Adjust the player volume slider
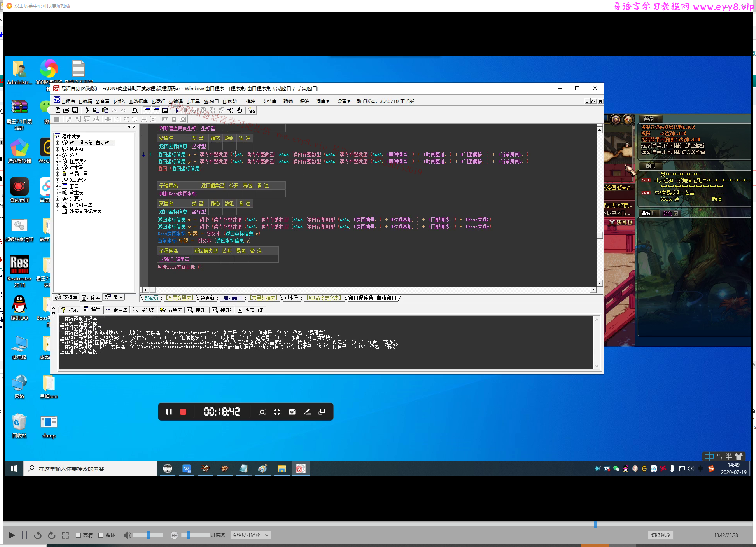Viewport: 756px width, 547px height. [148, 535]
